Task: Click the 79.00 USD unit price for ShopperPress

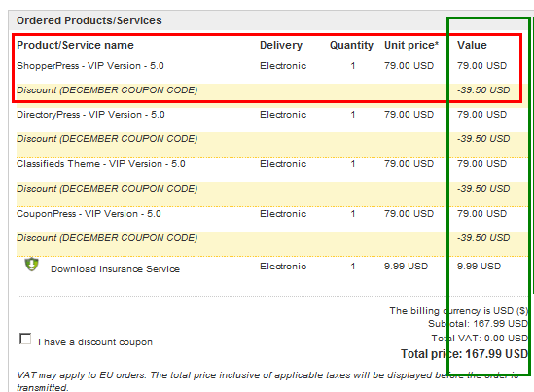Action: (409, 66)
